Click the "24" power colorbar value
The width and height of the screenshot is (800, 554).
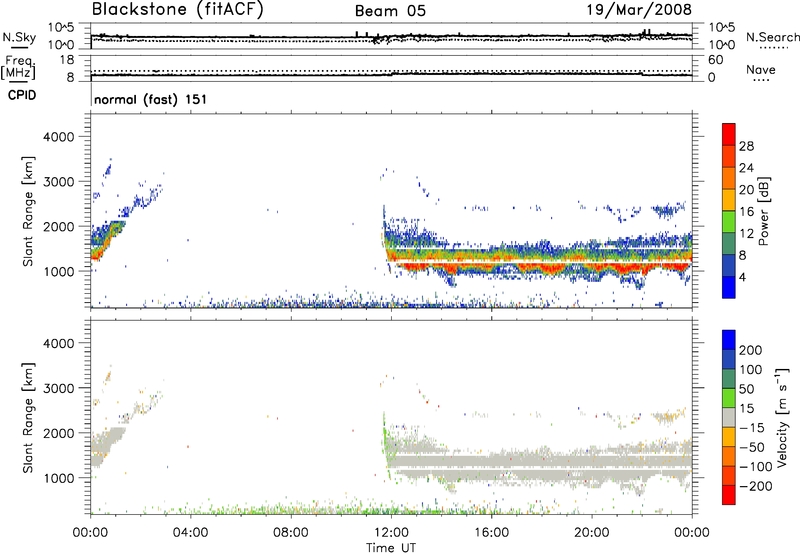click(x=746, y=168)
